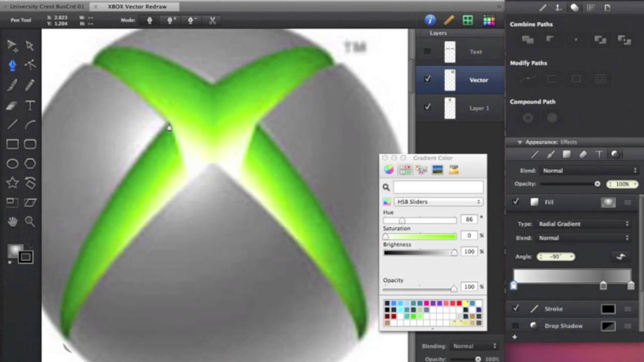The height and width of the screenshot is (362, 644).
Task: Apply the first Combine Paths union operation
Action: 528,40
